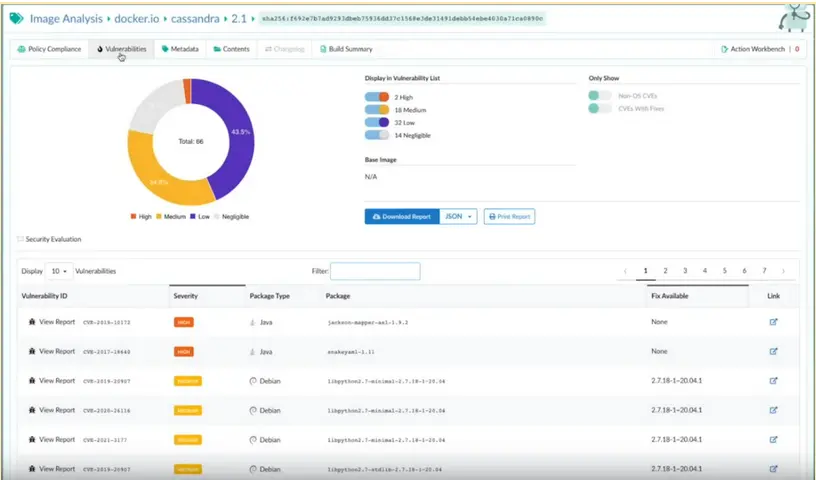Screen dimensions: 816x480
Task: Open the Display count dropdown showing 10
Action: pyautogui.click(x=58, y=271)
